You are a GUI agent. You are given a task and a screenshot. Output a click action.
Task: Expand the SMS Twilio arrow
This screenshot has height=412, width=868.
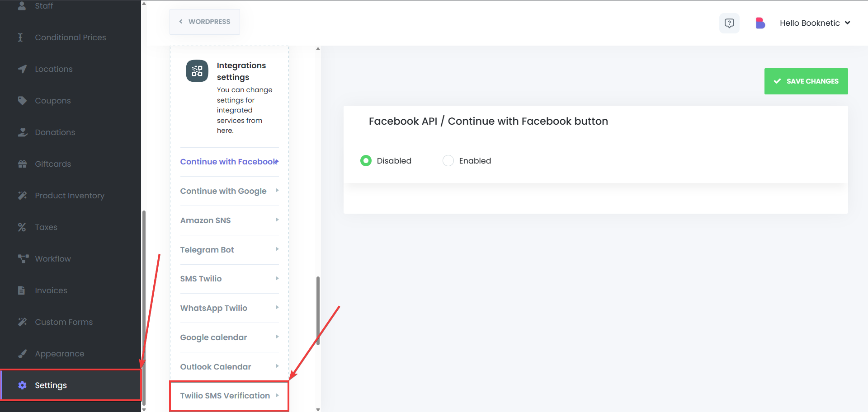click(277, 279)
